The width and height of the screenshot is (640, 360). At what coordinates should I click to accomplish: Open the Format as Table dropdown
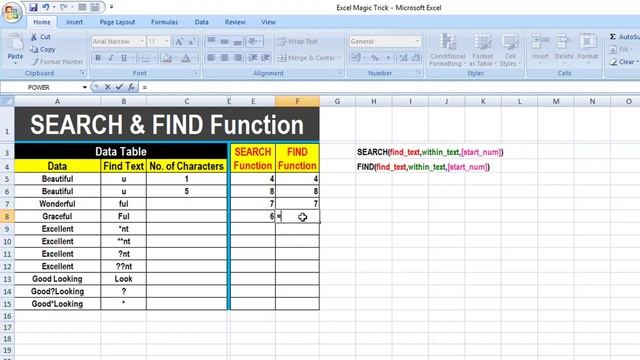(x=482, y=50)
